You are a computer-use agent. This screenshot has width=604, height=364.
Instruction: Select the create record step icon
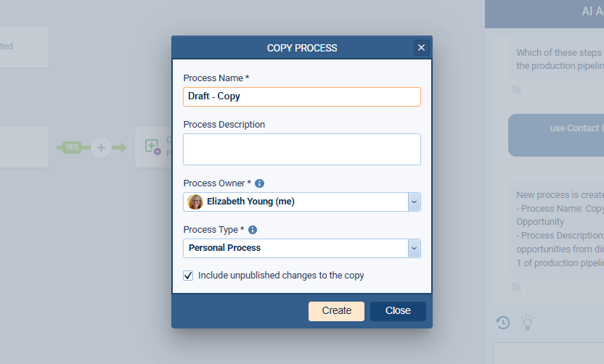[152, 146]
